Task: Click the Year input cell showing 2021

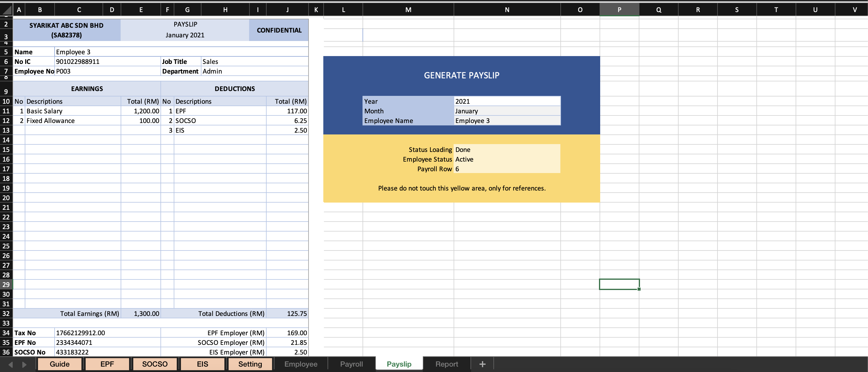Action: (507, 101)
